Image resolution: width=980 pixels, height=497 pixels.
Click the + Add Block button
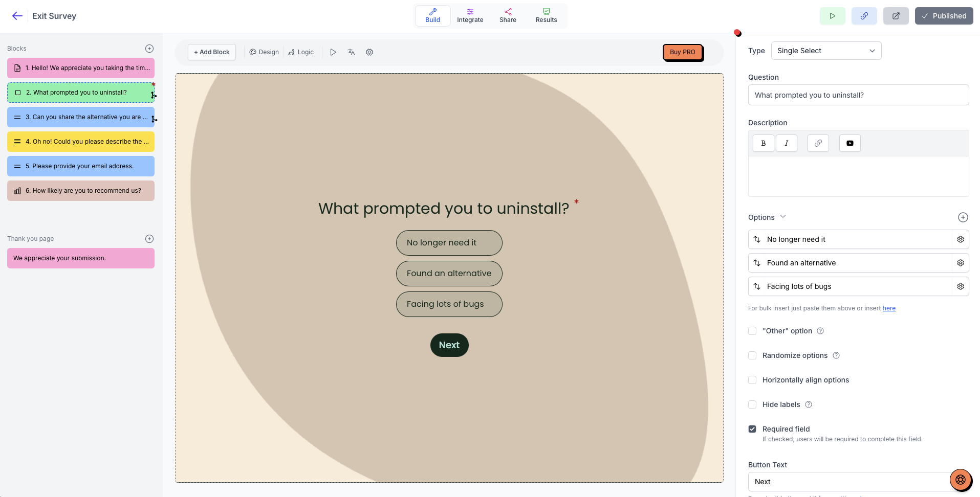point(212,52)
